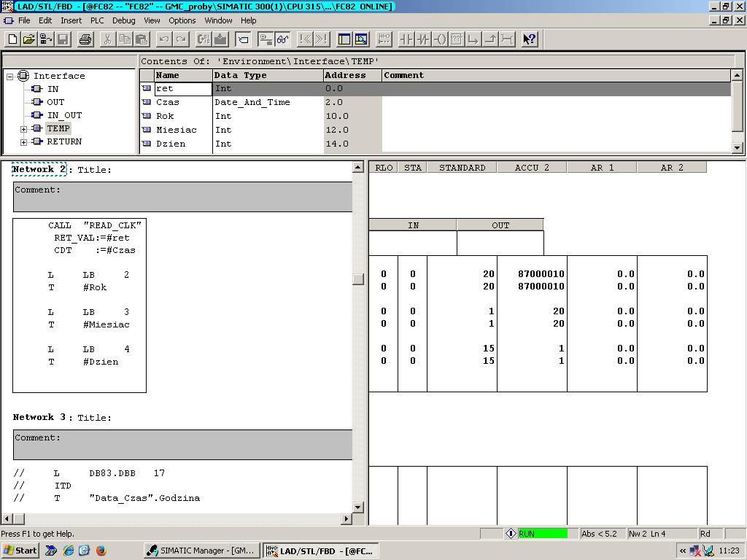Launch Firefox from quick launch bar
Viewport: 747px width, 560px height.
coord(101,551)
